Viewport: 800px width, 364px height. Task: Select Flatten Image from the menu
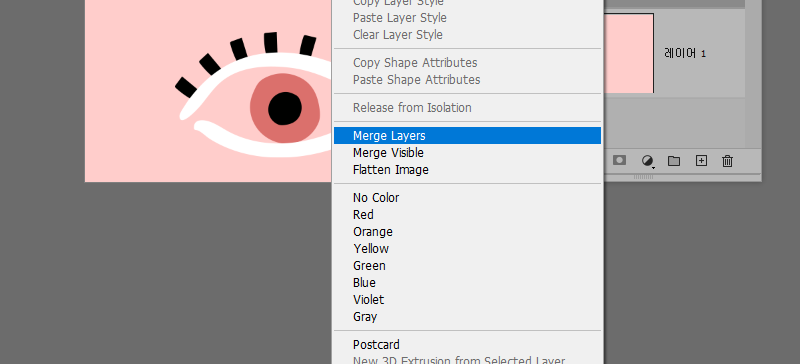tap(467, 169)
